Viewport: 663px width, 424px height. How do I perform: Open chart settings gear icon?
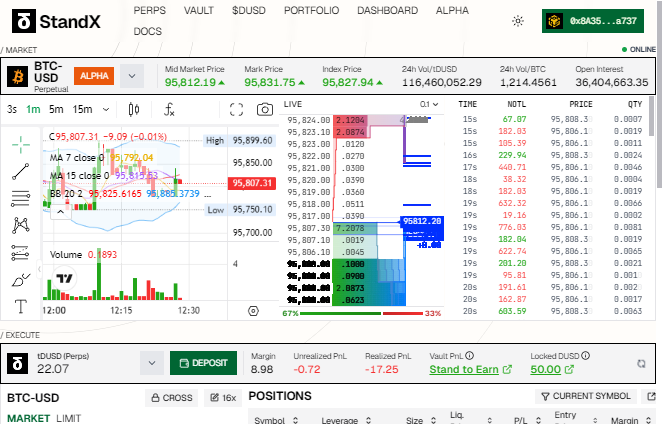(253, 311)
